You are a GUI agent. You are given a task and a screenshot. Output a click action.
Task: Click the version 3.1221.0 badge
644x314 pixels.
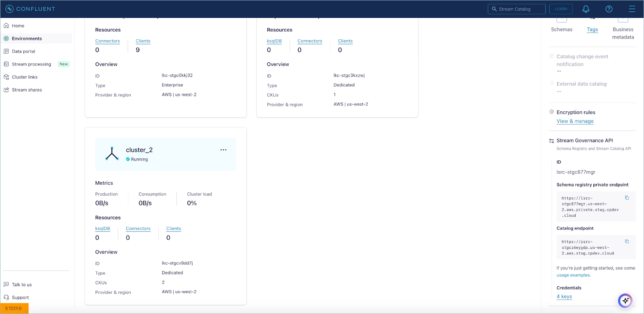[x=14, y=308]
